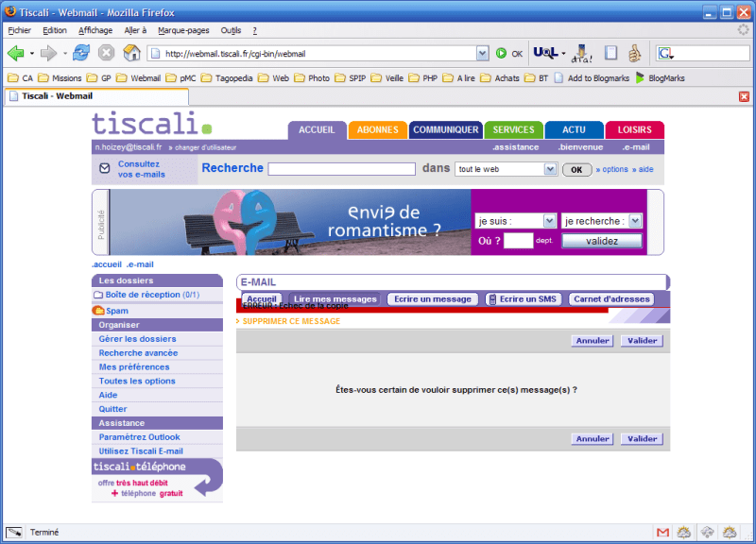
Task: Click the validez button in ad
Action: click(602, 241)
